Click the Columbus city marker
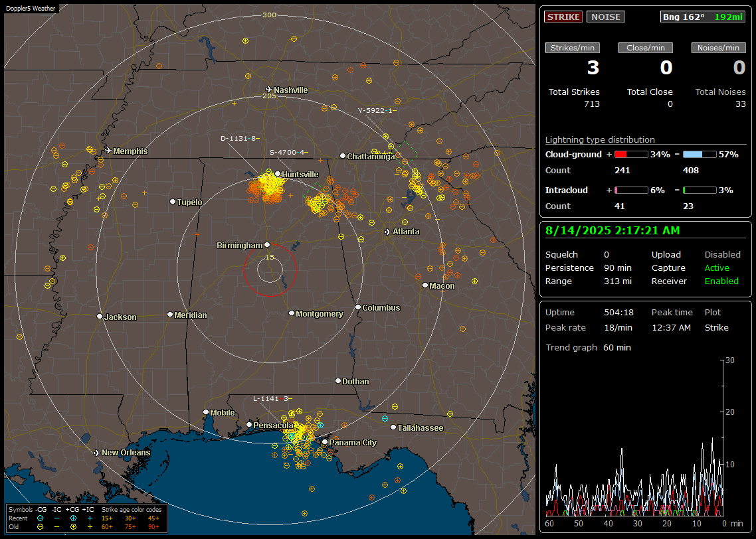Screen dimensions: 756x539 tap(358, 307)
